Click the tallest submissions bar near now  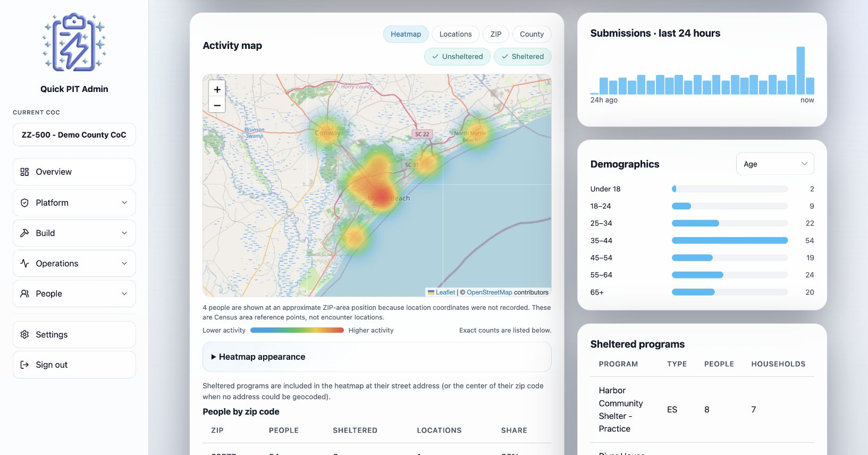click(x=800, y=71)
